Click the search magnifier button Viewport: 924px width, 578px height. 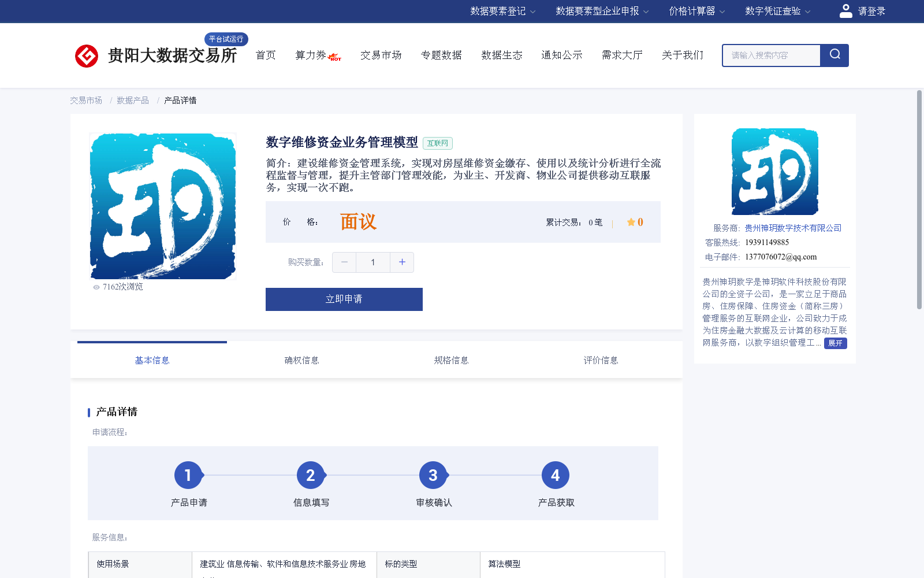(x=834, y=55)
